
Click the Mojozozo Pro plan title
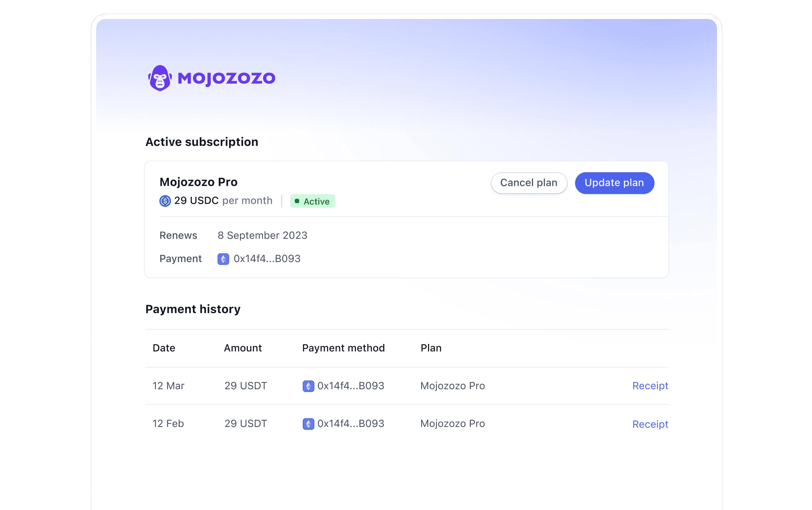coord(199,182)
